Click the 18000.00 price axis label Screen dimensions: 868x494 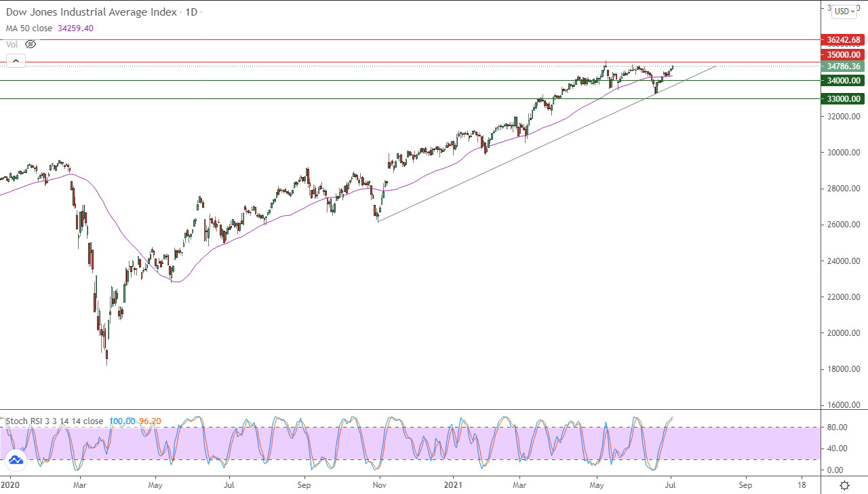[x=844, y=370]
